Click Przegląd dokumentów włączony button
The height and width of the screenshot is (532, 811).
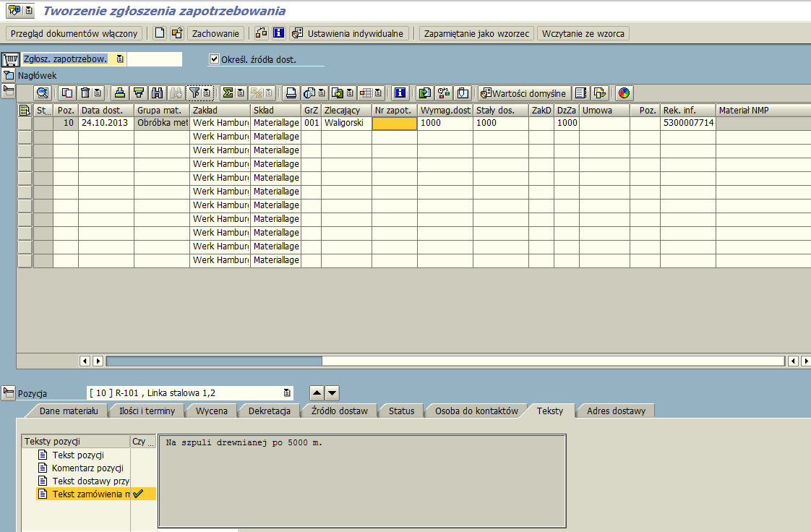coord(74,33)
